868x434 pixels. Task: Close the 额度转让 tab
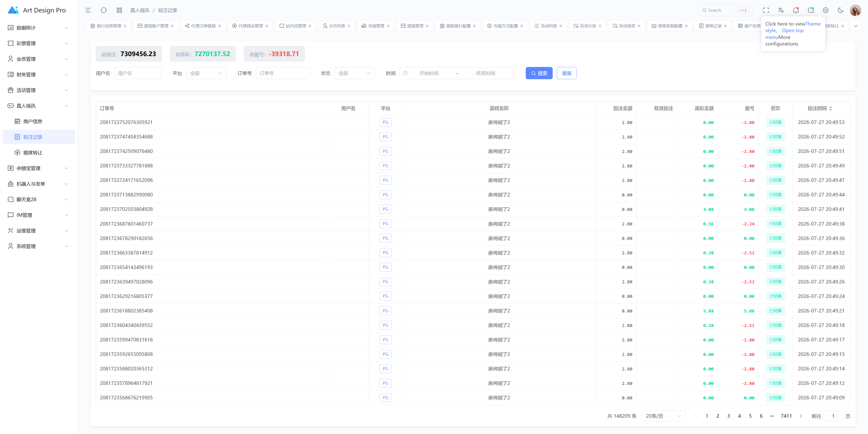[843, 26]
